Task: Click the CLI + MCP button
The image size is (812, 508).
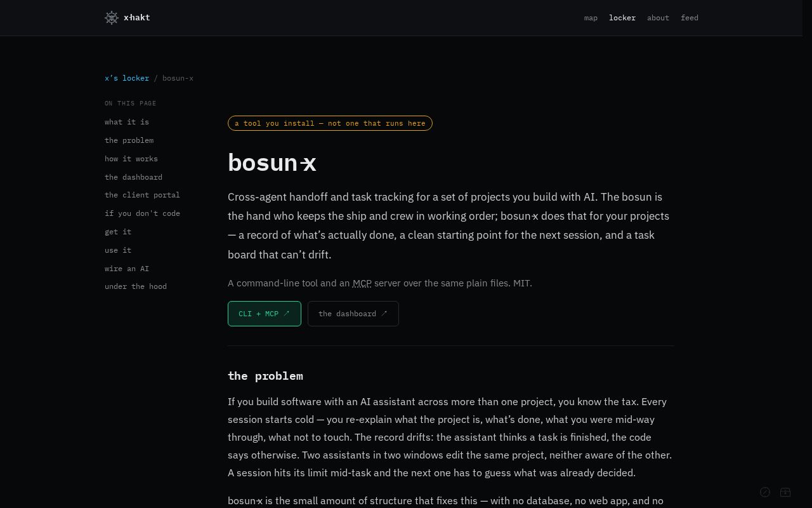Action: [x=265, y=314]
